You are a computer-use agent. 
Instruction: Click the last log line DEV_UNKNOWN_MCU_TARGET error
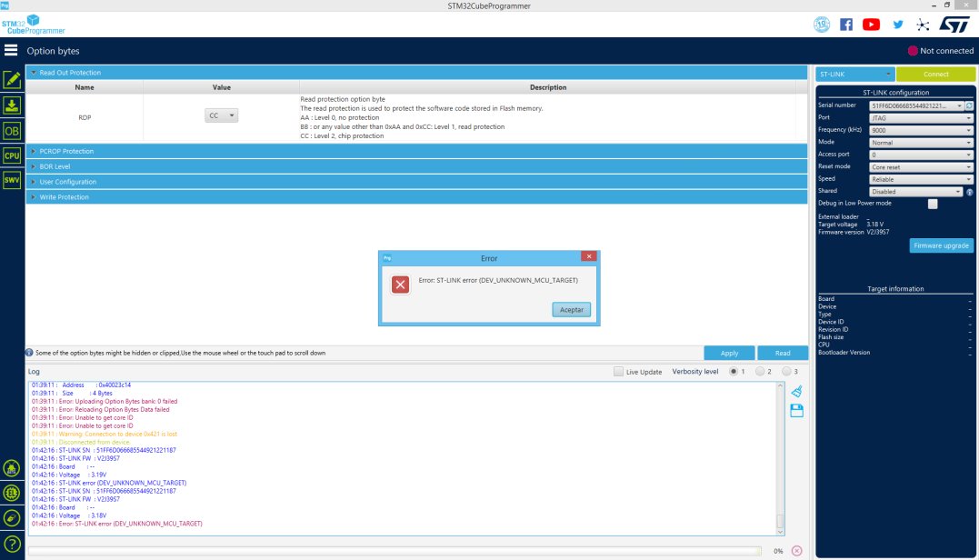[116, 524]
